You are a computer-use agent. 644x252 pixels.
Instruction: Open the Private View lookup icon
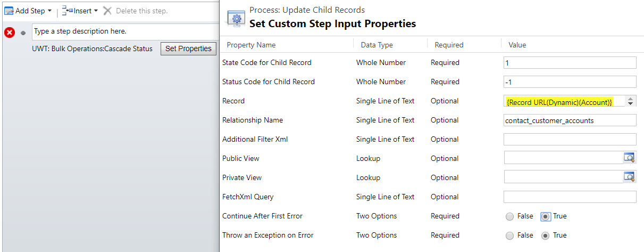[x=629, y=177]
